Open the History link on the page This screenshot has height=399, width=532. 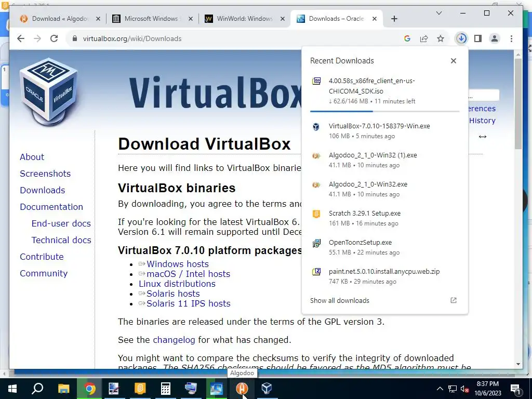[482, 121]
